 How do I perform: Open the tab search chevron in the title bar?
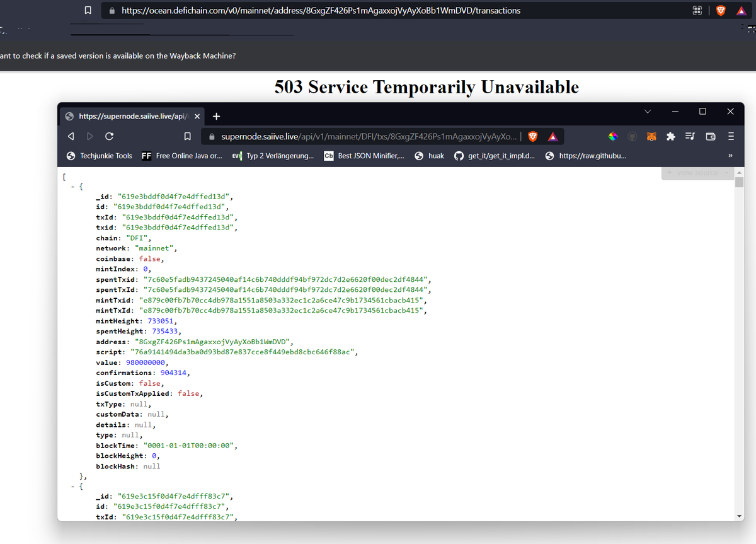pyautogui.click(x=647, y=112)
